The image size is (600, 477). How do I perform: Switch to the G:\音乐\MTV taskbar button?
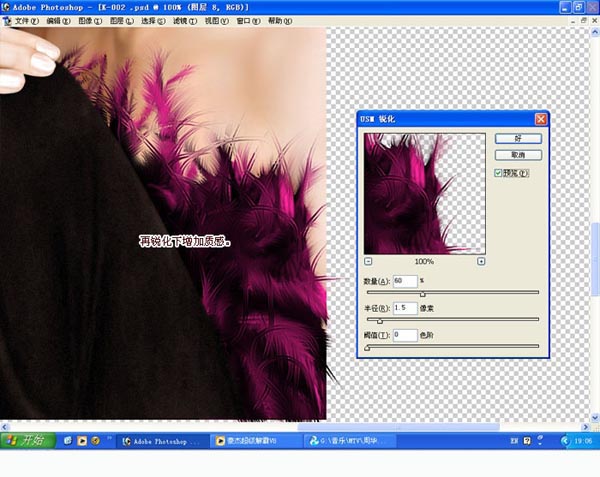point(350,441)
